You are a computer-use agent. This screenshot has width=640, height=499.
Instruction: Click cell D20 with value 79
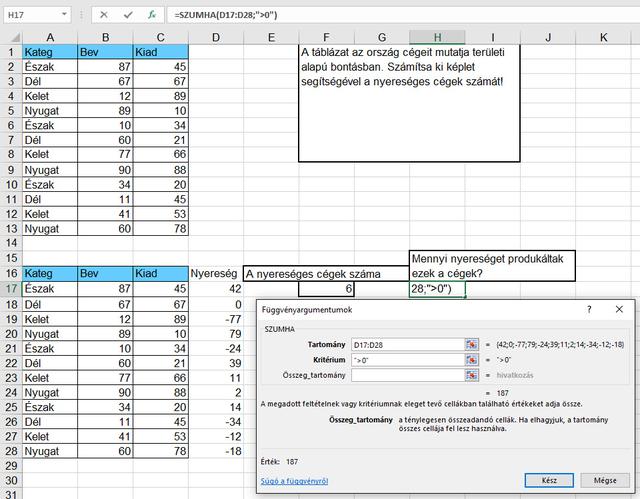coord(216,334)
